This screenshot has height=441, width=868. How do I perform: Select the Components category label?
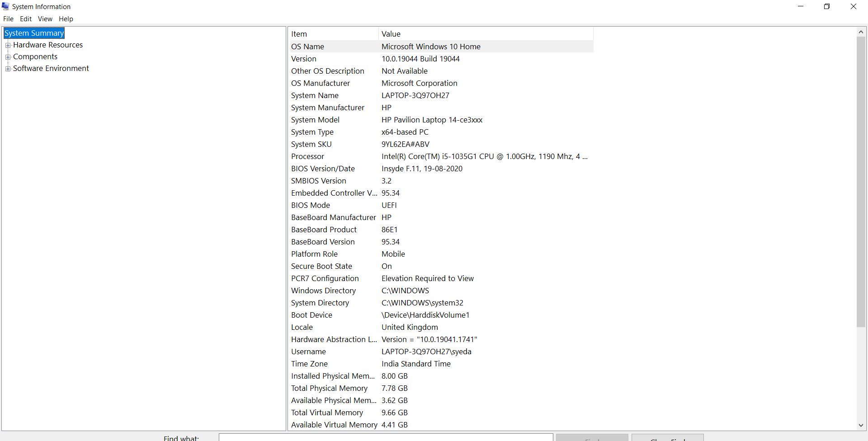(35, 56)
